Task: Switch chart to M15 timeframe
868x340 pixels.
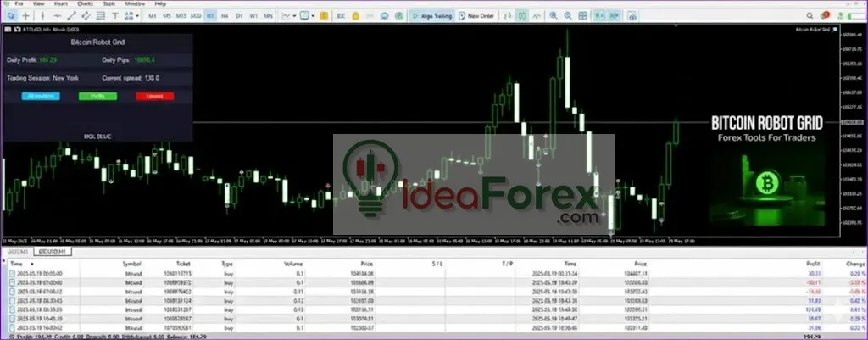Action: point(181,16)
